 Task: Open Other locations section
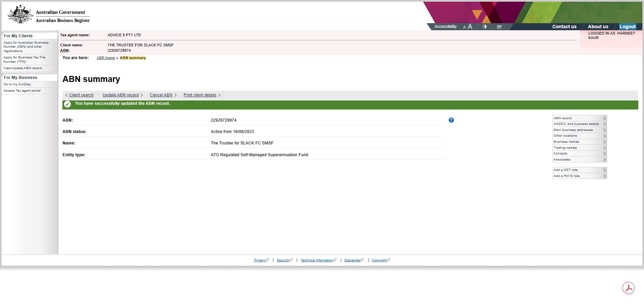(x=579, y=136)
